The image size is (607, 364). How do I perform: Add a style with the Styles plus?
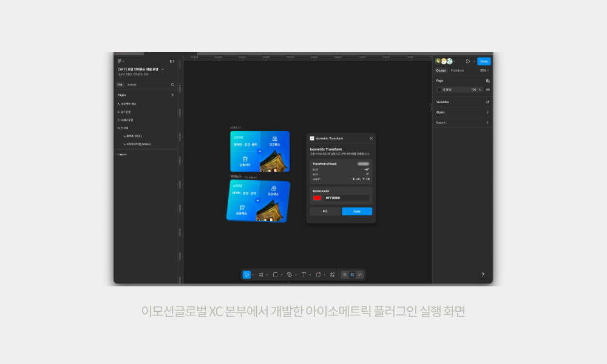tap(487, 112)
